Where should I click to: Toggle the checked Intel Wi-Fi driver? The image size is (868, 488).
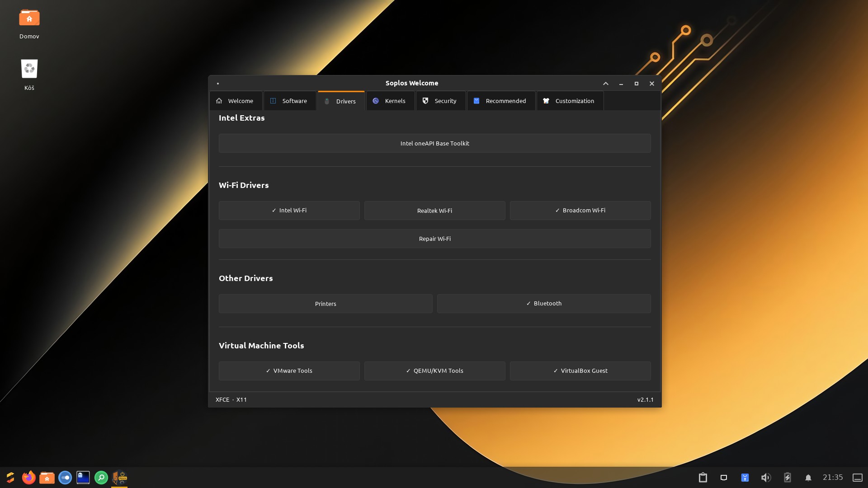coord(289,211)
